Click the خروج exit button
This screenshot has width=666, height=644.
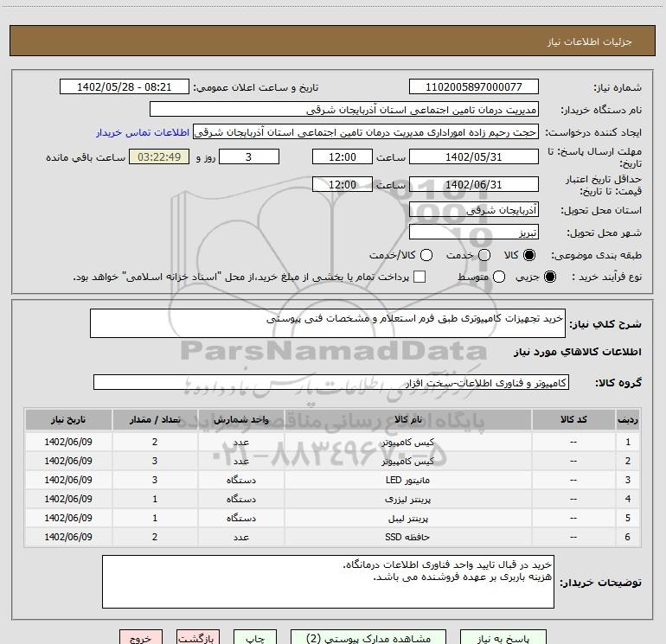click(141, 638)
